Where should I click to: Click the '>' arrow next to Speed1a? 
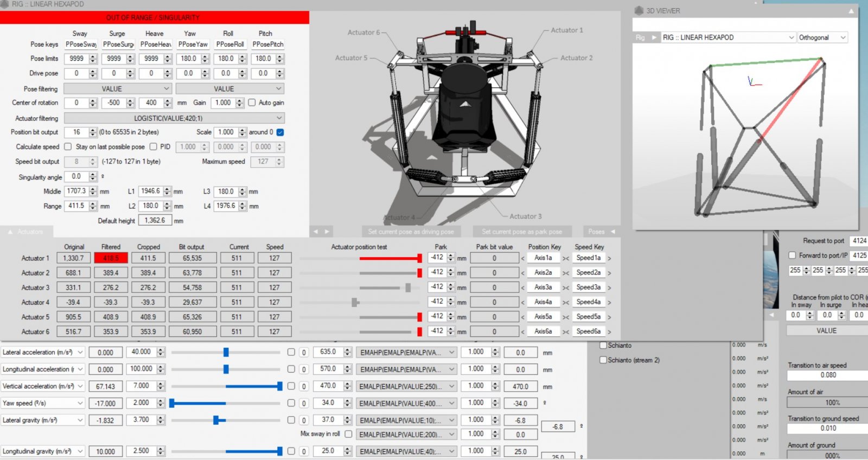pos(609,259)
